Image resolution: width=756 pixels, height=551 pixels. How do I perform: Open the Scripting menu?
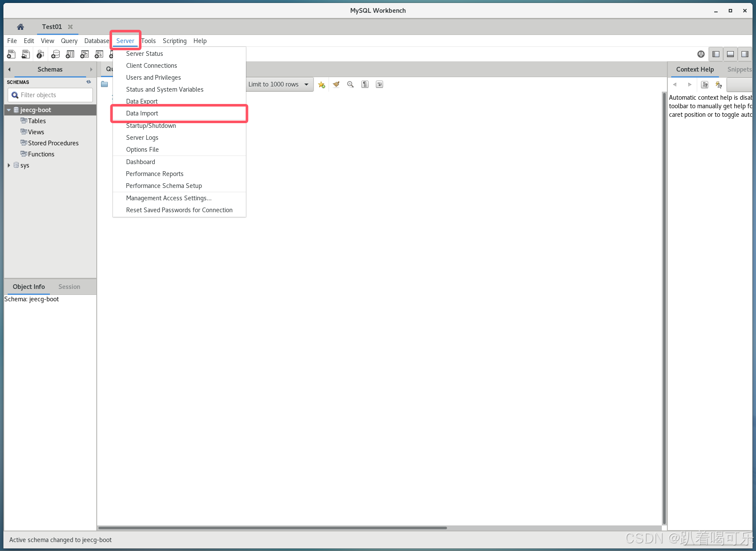tap(175, 41)
